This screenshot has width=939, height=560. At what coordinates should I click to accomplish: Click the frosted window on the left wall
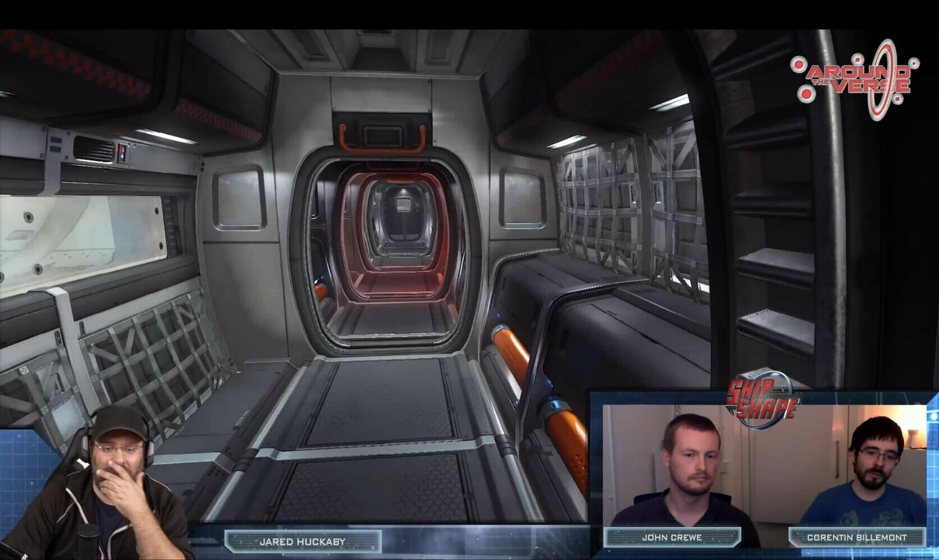(x=79, y=236)
